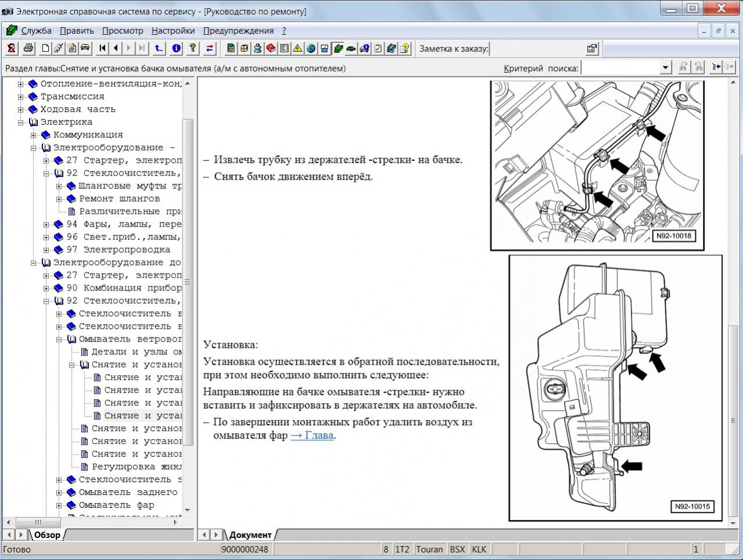This screenshot has width=743, height=560.
Task: Go to the previous page arrow
Action: pos(116,48)
